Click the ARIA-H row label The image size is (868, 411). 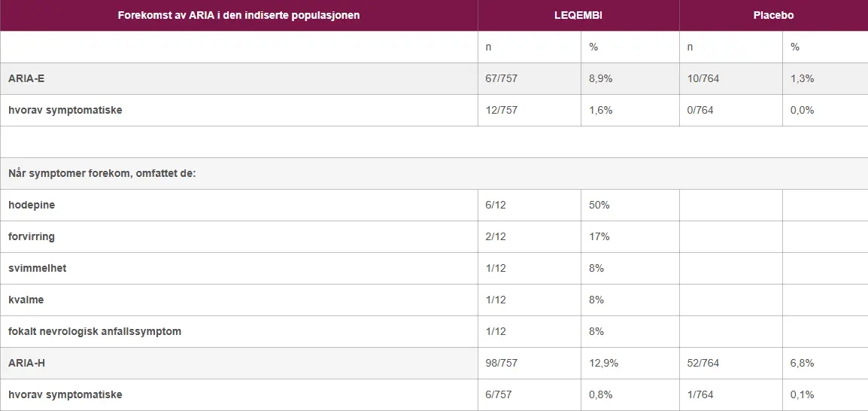[x=27, y=363]
